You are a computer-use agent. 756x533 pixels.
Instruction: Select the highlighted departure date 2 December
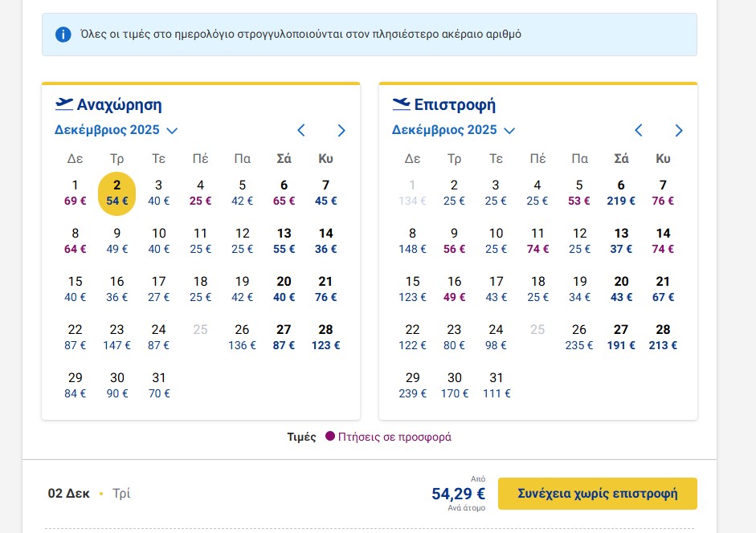117,193
